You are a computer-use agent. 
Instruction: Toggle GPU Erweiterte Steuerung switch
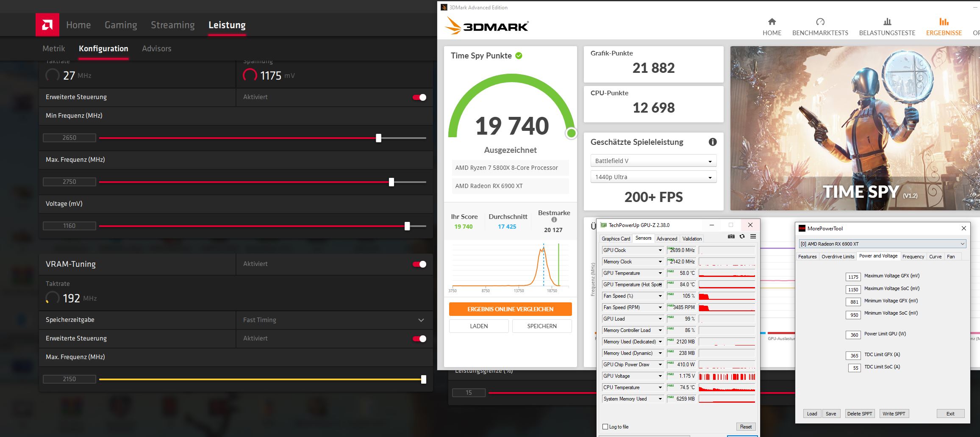coord(419,97)
